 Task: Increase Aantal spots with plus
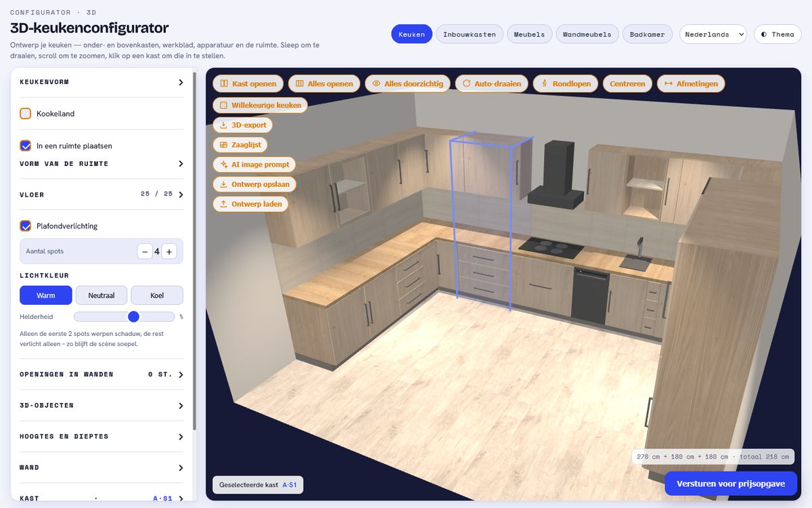(x=169, y=251)
